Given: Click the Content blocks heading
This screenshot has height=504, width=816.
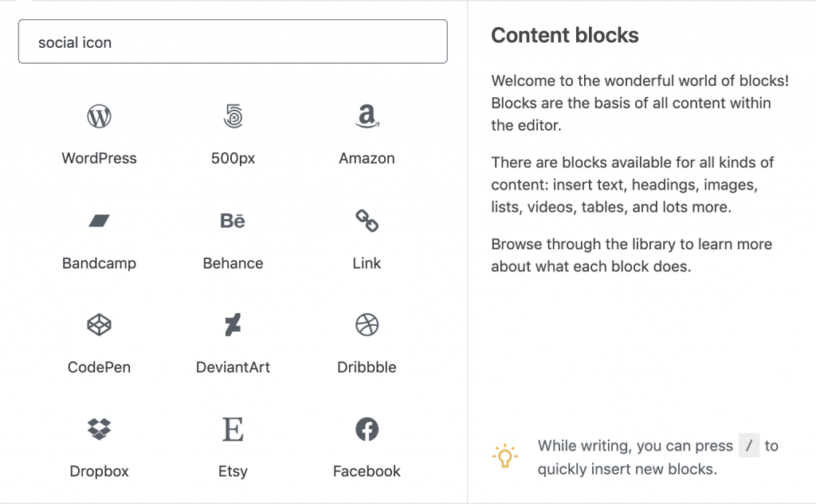Looking at the screenshot, I should pyautogui.click(x=565, y=35).
